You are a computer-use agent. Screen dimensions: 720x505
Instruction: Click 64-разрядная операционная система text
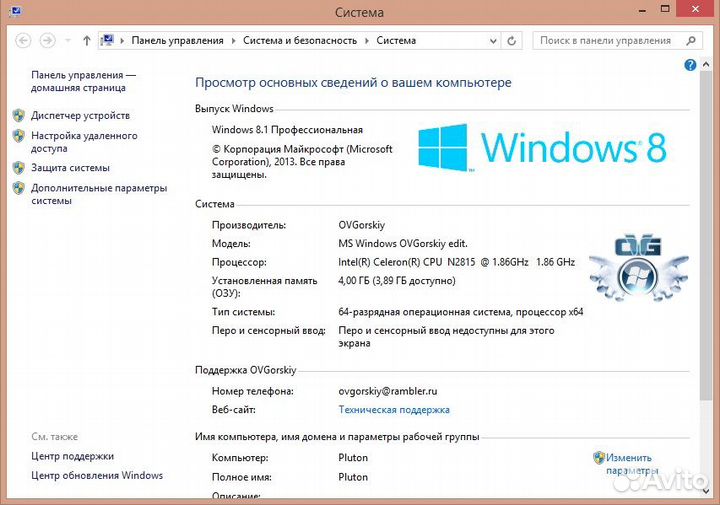[461, 312]
